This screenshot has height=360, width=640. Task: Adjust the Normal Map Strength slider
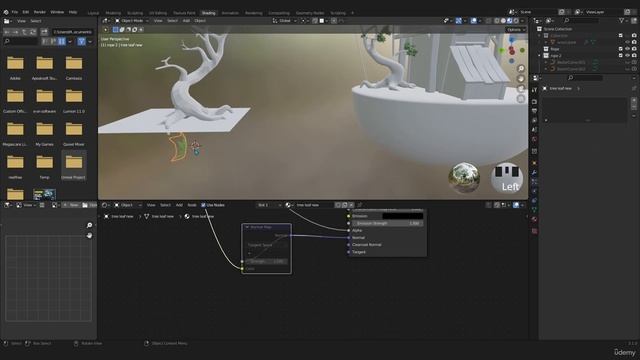[266, 261]
